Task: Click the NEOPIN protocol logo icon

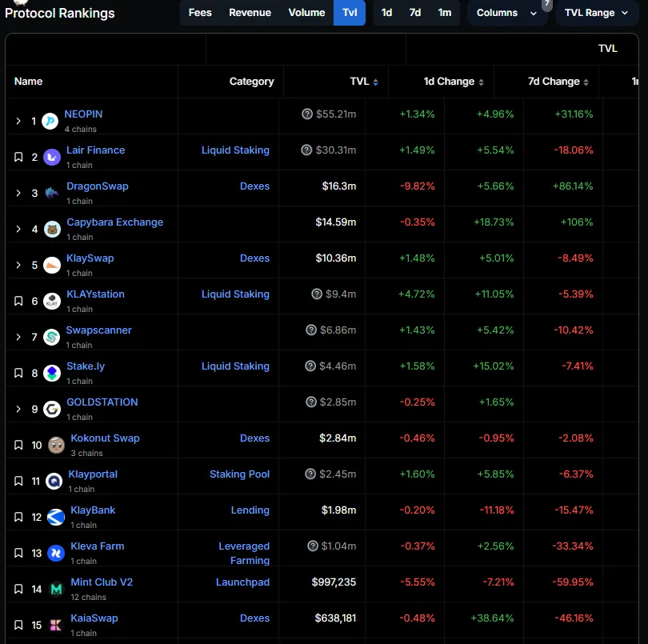Action: 50,121
